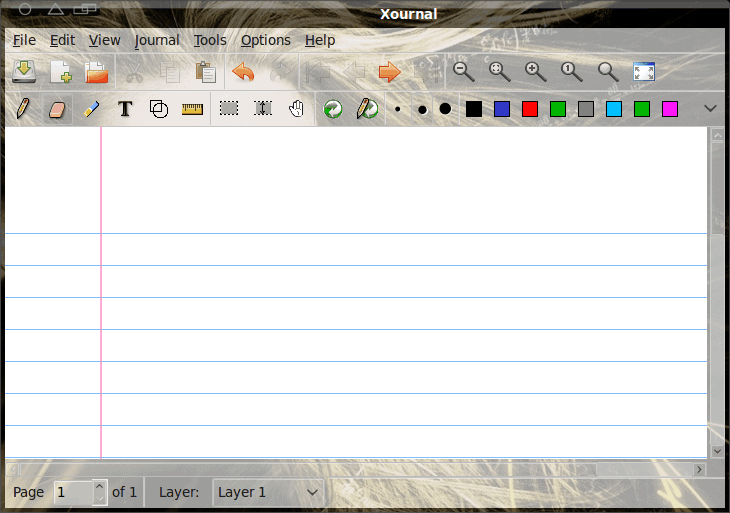Select the Eraser tool
The width and height of the screenshot is (730, 513).
57,109
